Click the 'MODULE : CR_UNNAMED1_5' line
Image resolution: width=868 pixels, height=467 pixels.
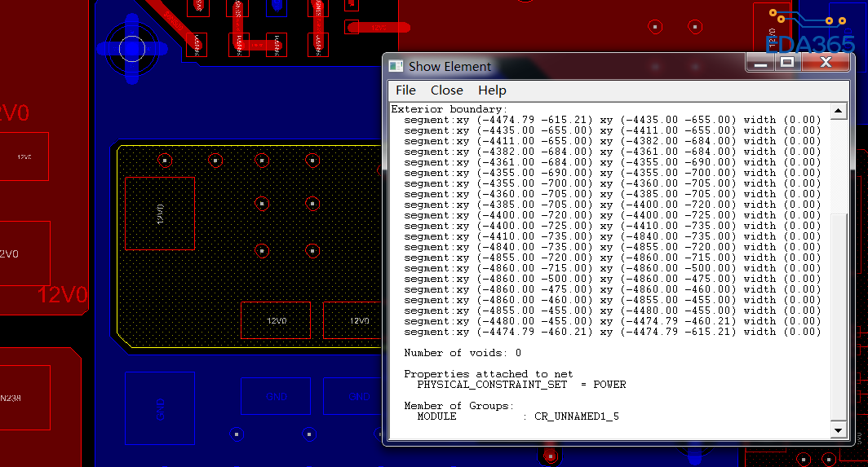[517, 416]
